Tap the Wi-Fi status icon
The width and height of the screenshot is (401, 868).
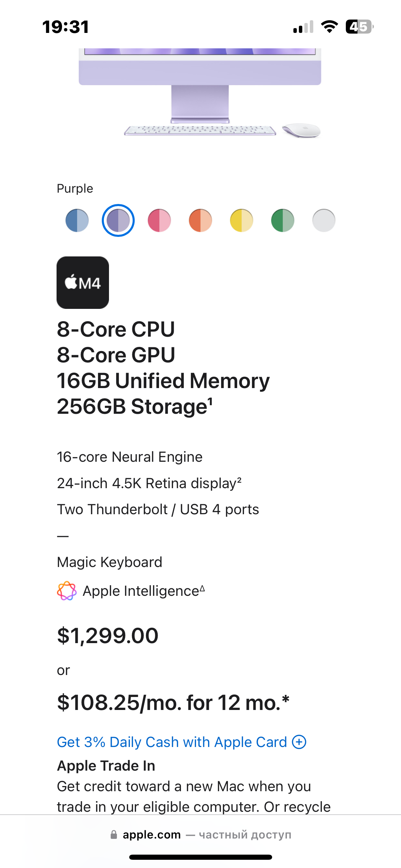click(x=329, y=27)
